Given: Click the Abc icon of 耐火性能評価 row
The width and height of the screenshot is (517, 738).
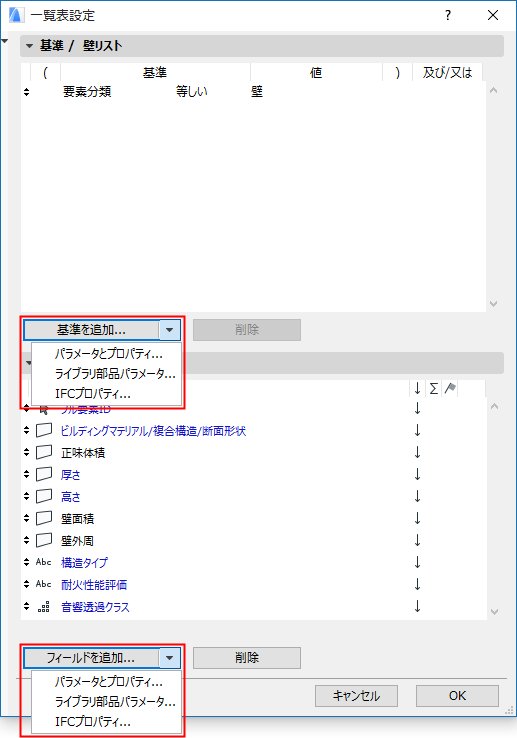Looking at the screenshot, I should (44, 584).
